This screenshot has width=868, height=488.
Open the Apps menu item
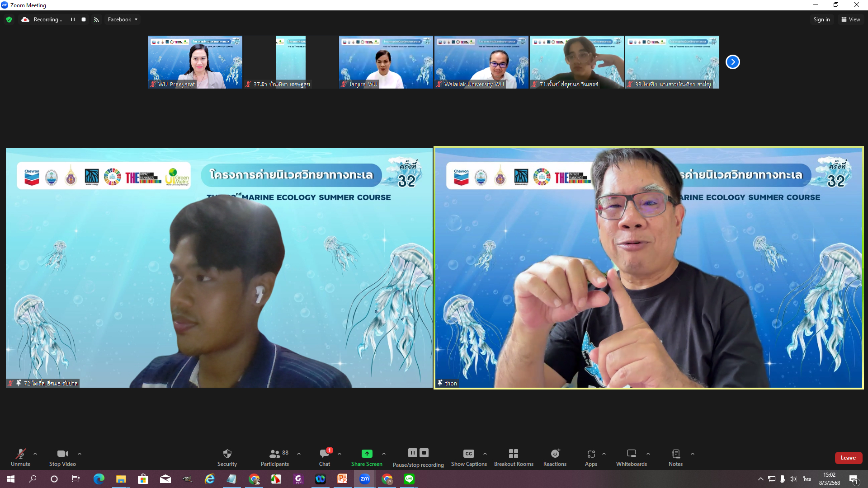pos(591,457)
